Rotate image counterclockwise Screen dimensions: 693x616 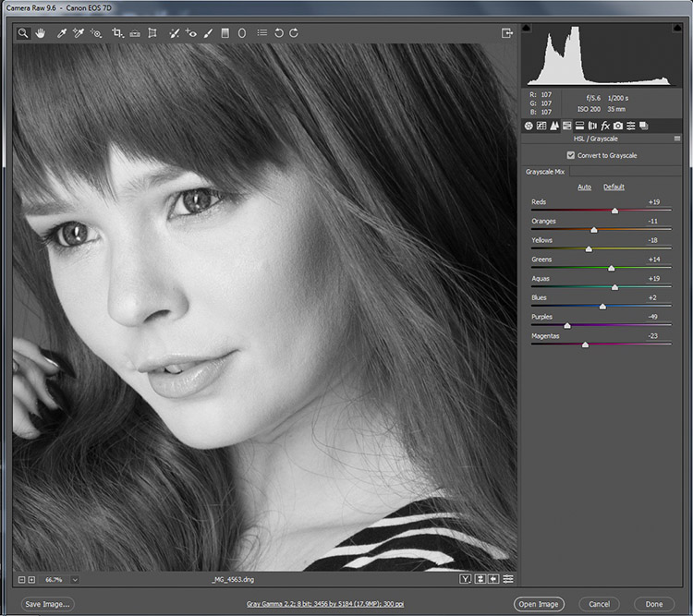(x=279, y=33)
